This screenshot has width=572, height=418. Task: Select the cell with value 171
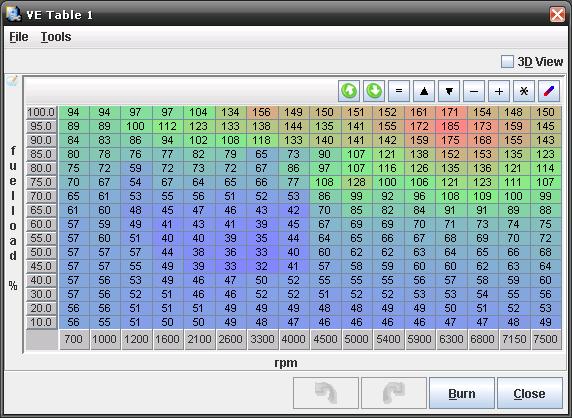click(x=451, y=112)
